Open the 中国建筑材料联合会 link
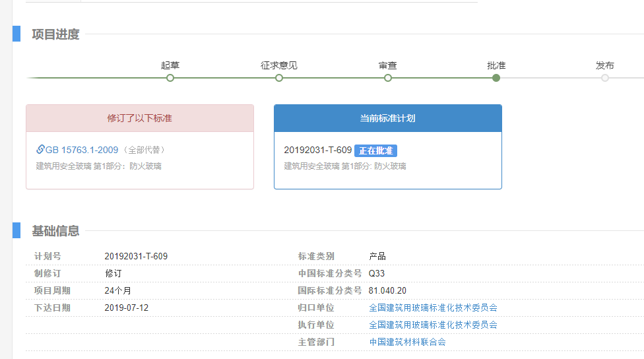This screenshot has width=644, height=359. [x=407, y=342]
